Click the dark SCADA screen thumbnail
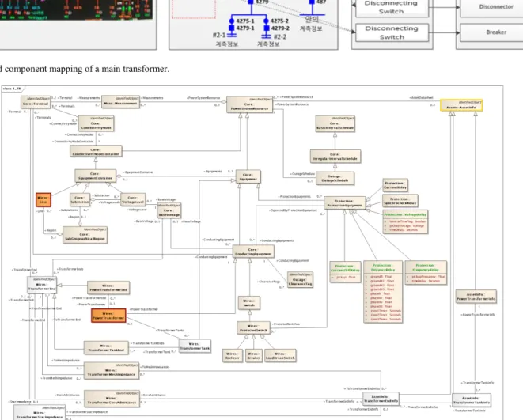 click(x=76, y=9)
